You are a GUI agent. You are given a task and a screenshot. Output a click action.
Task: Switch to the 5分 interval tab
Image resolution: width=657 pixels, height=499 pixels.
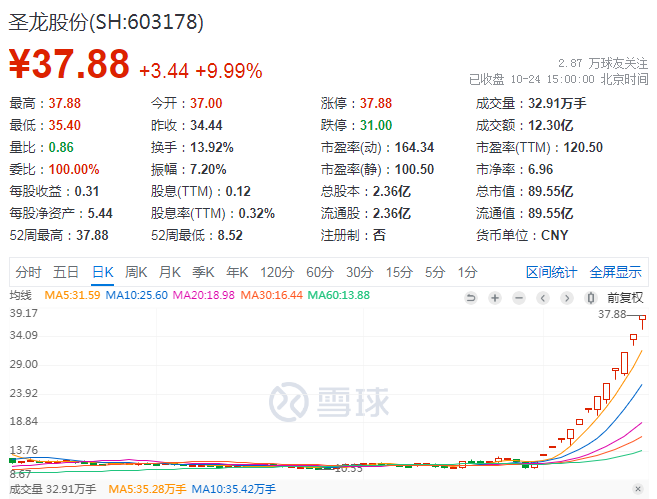pyautogui.click(x=435, y=272)
